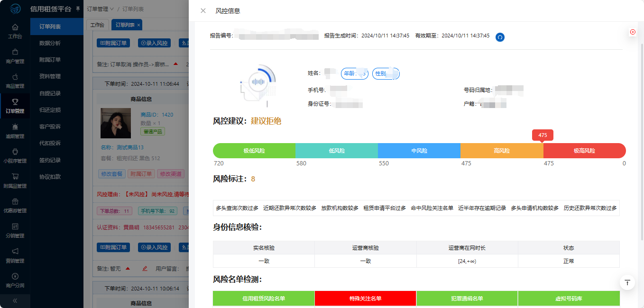Click the 命中风险关注名单 risk label
Viewport: 644px width, 308px height.
click(432, 208)
